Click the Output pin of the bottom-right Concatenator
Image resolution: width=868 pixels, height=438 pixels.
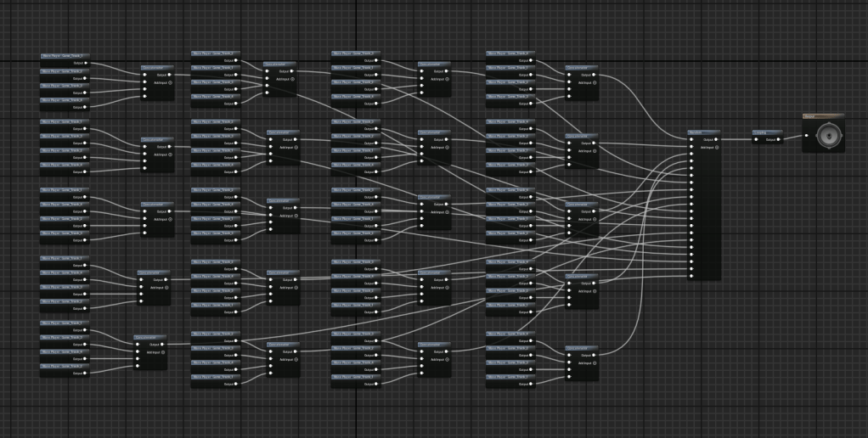[594, 355]
